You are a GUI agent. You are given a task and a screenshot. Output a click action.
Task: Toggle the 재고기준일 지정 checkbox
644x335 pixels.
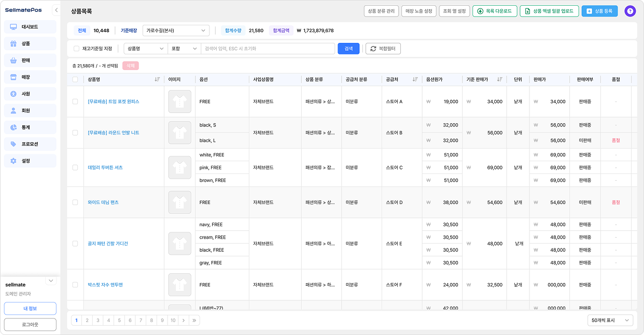77,49
